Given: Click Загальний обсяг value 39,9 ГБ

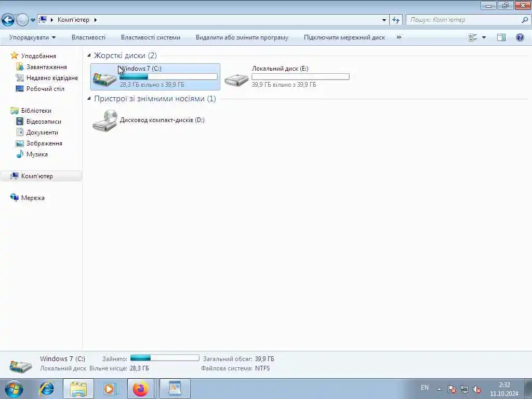Looking at the screenshot, I should [264, 358].
